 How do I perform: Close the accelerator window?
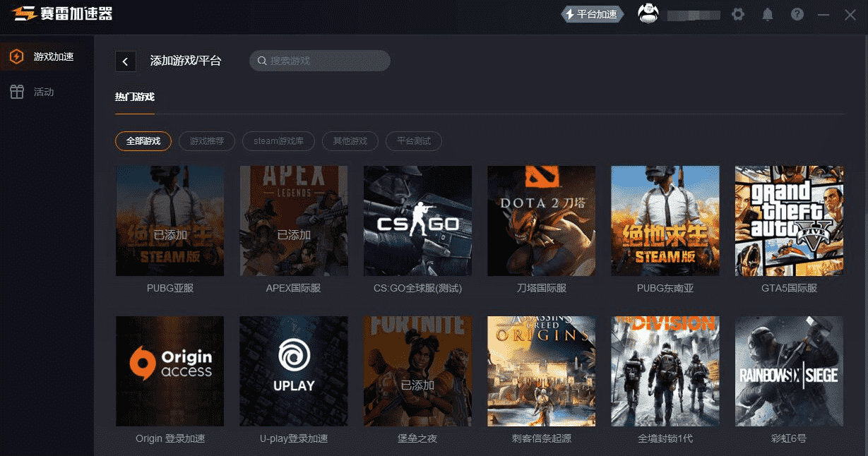pyautogui.click(x=850, y=14)
